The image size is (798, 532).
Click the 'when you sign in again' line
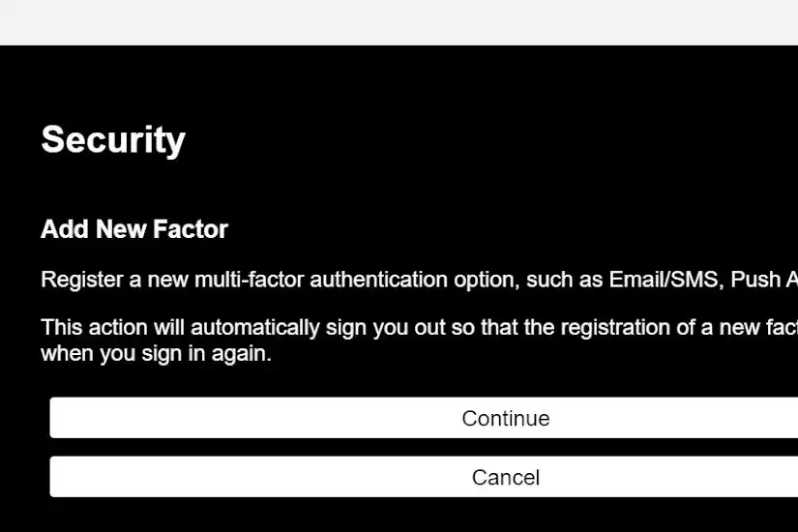(157, 353)
